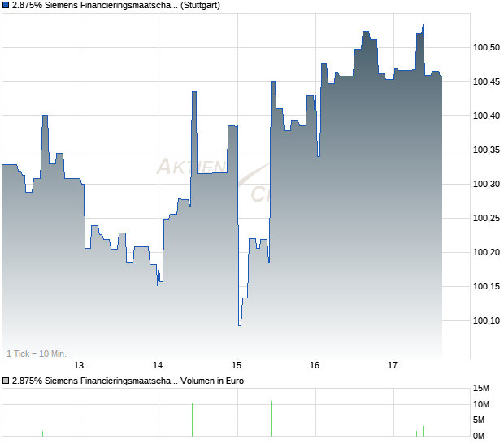The width and height of the screenshot is (504, 444).
Task: Click the volume axis label 5M
Action: point(479,420)
